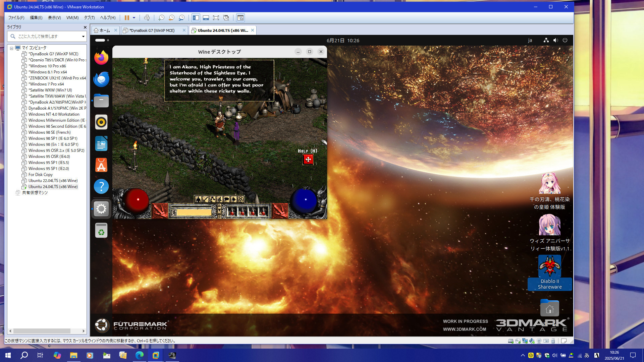
Task: Click the Help (H) button in Diablo
Action: coord(308,160)
